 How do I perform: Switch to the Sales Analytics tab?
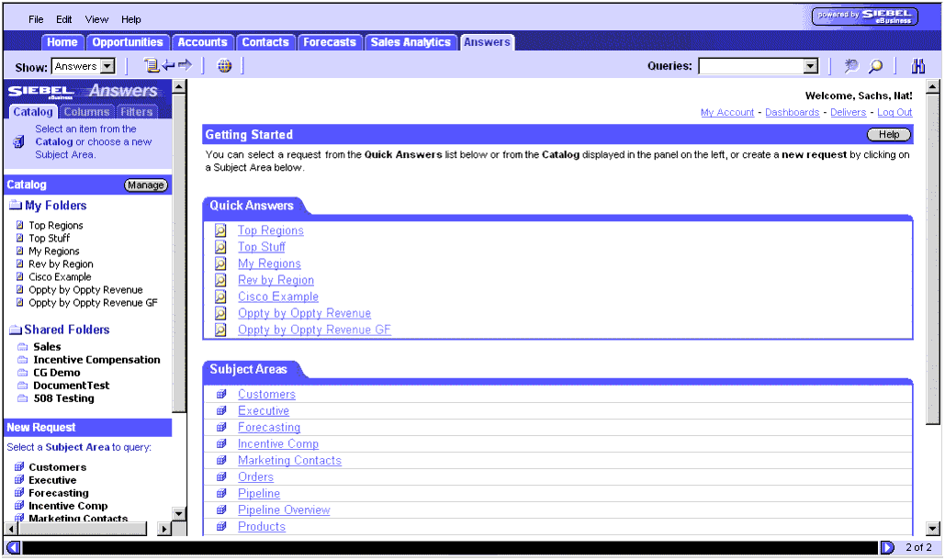411,42
